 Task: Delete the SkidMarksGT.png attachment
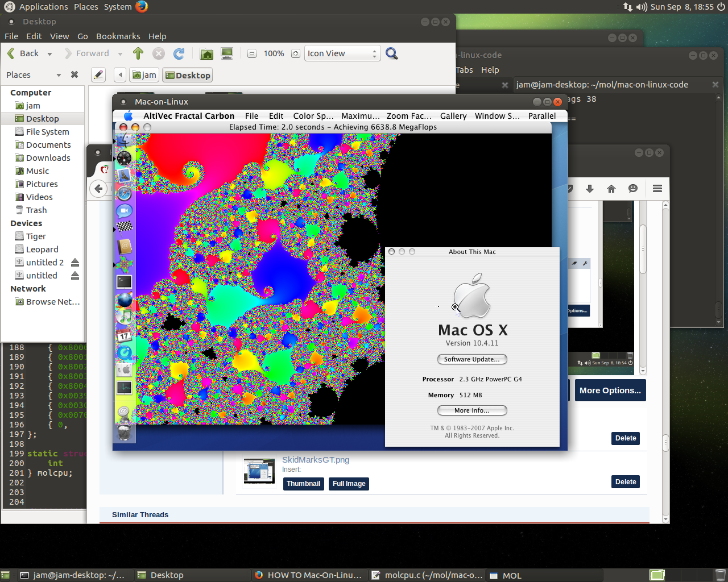[x=626, y=482]
